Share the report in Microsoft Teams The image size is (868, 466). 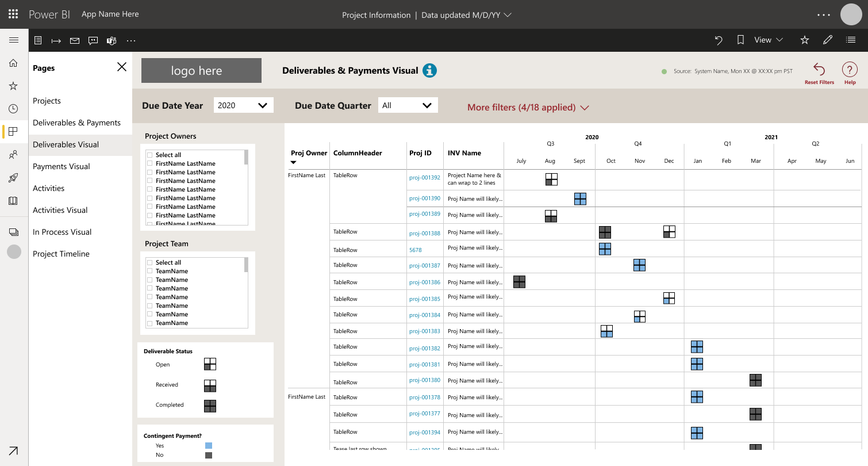point(111,40)
